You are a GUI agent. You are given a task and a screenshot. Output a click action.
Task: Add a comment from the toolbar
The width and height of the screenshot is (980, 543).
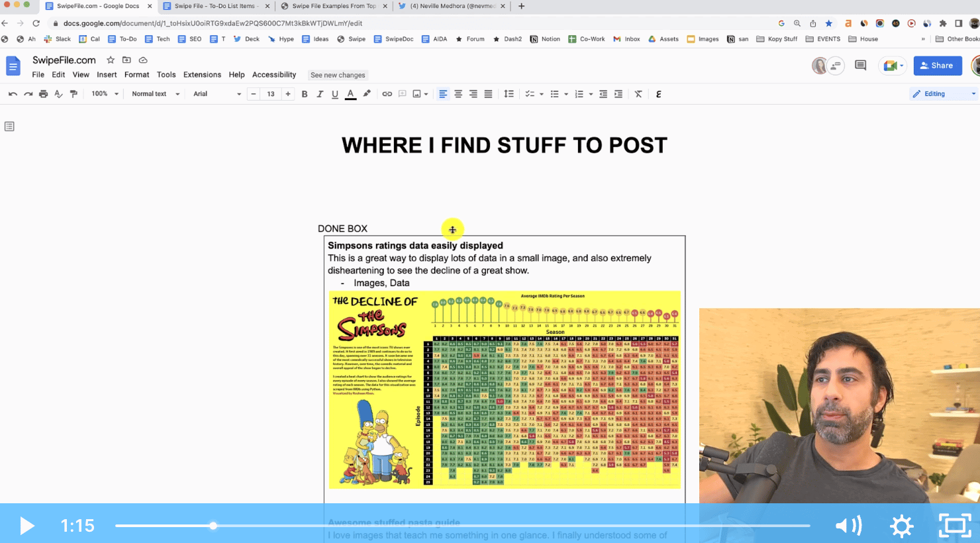402,94
